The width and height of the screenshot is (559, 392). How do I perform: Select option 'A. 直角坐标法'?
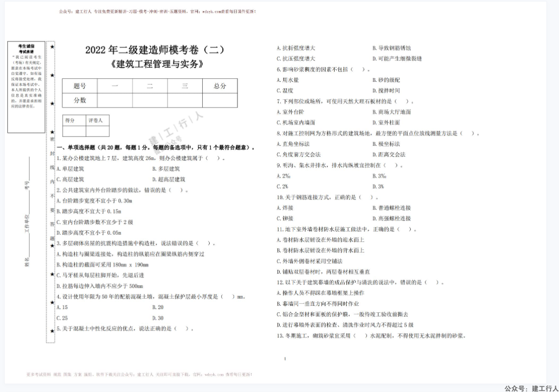click(x=293, y=144)
